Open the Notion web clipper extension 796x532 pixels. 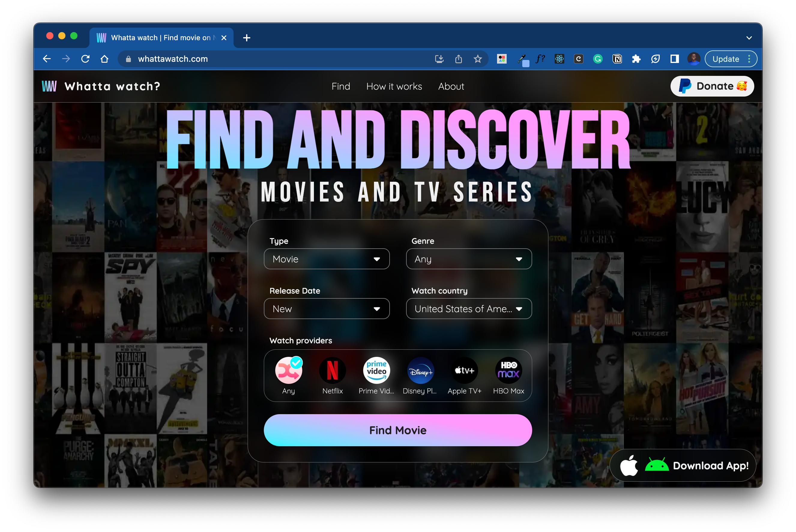[617, 59]
